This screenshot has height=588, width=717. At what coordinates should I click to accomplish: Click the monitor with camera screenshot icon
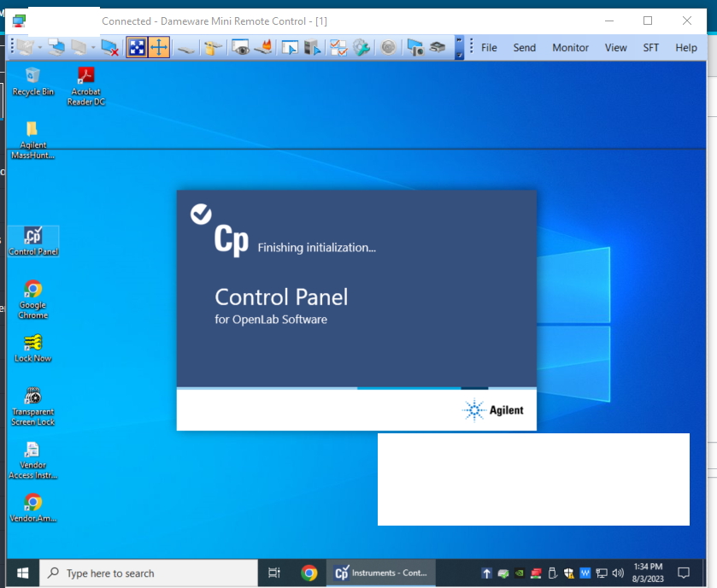click(415, 48)
